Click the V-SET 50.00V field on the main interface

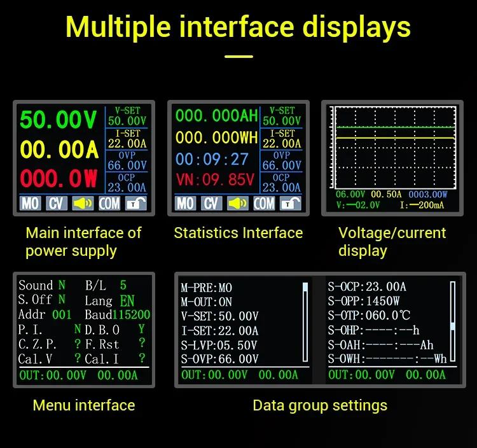pos(127,116)
